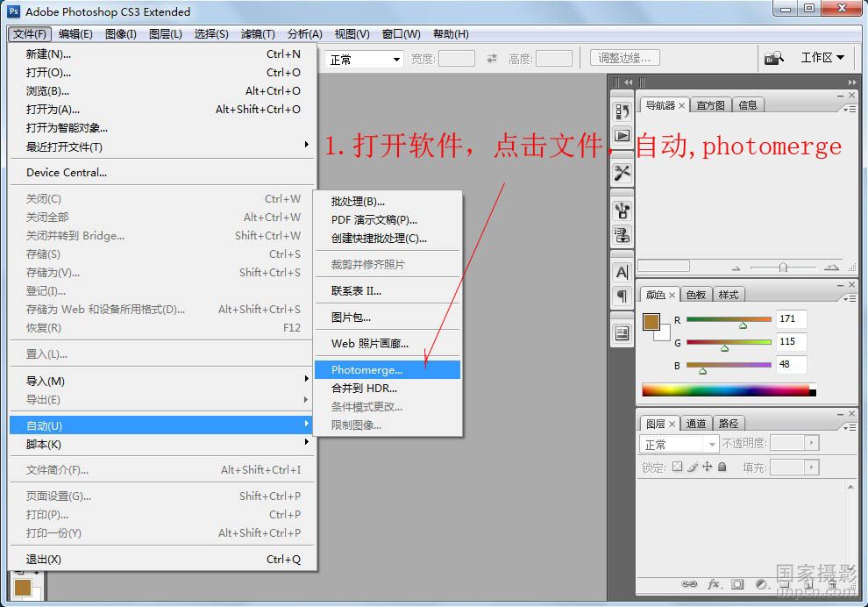Toggle lock image pixels brush icon

(x=692, y=468)
